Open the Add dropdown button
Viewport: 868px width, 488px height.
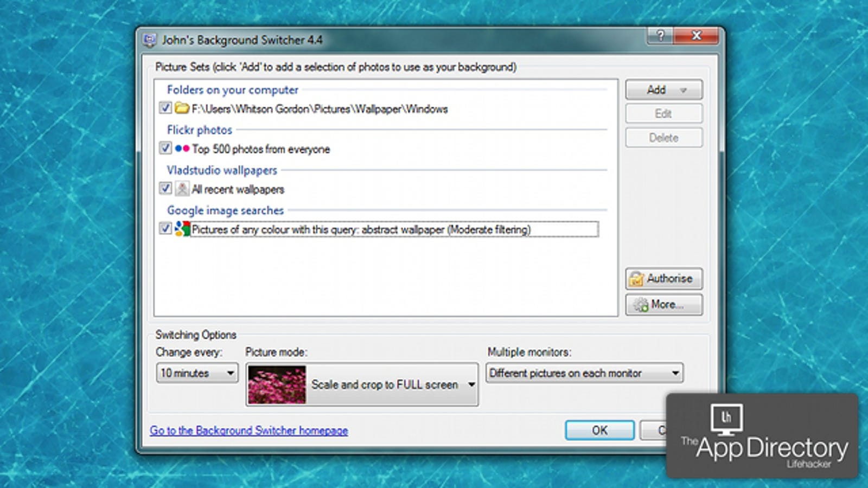(664, 89)
